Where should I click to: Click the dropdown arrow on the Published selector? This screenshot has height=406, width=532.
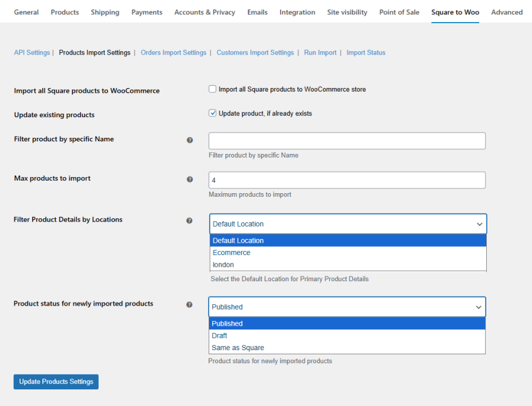[479, 307]
